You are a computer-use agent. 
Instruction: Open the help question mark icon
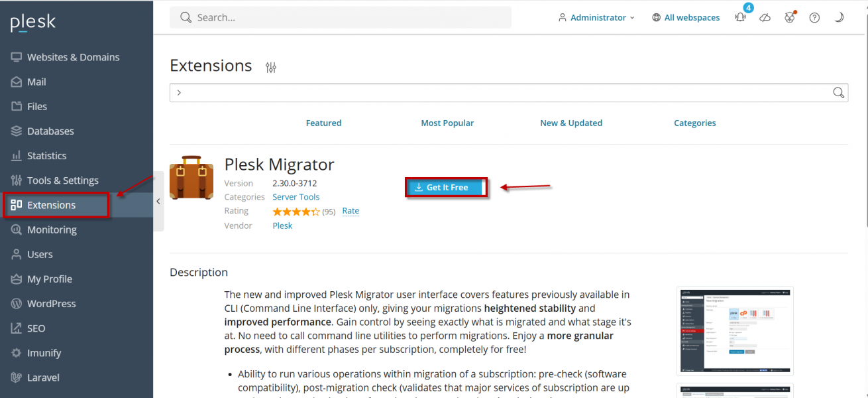click(x=814, y=18)
